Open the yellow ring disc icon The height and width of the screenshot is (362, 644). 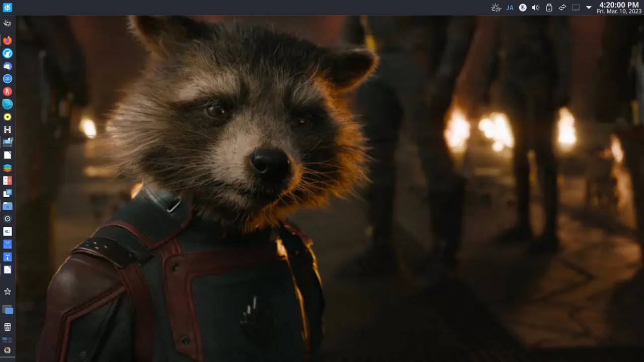tap(8, 117)
